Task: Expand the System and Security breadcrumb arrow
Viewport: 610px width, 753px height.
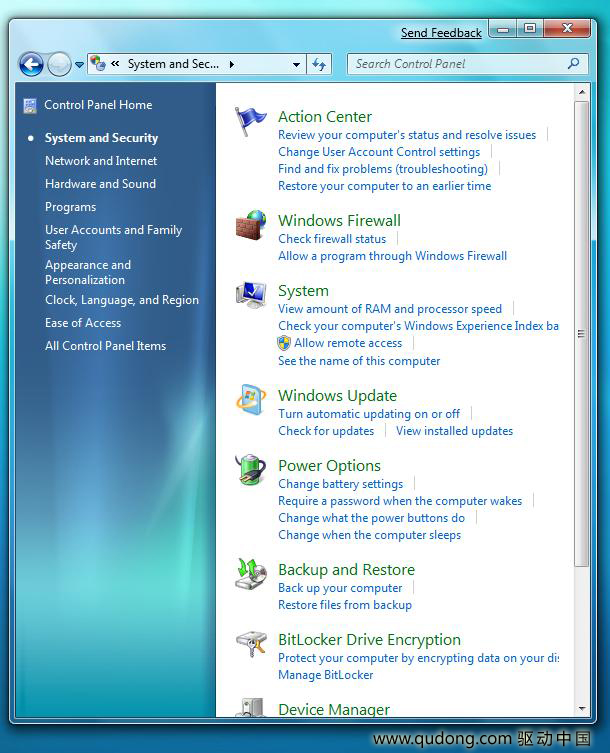Action: coord(232,64)
